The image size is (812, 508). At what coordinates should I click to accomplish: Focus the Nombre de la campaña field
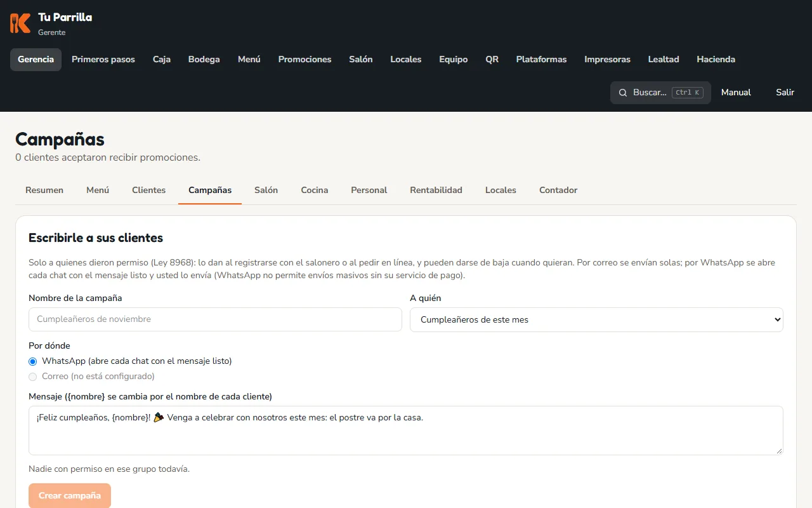(x=215, y=319)
